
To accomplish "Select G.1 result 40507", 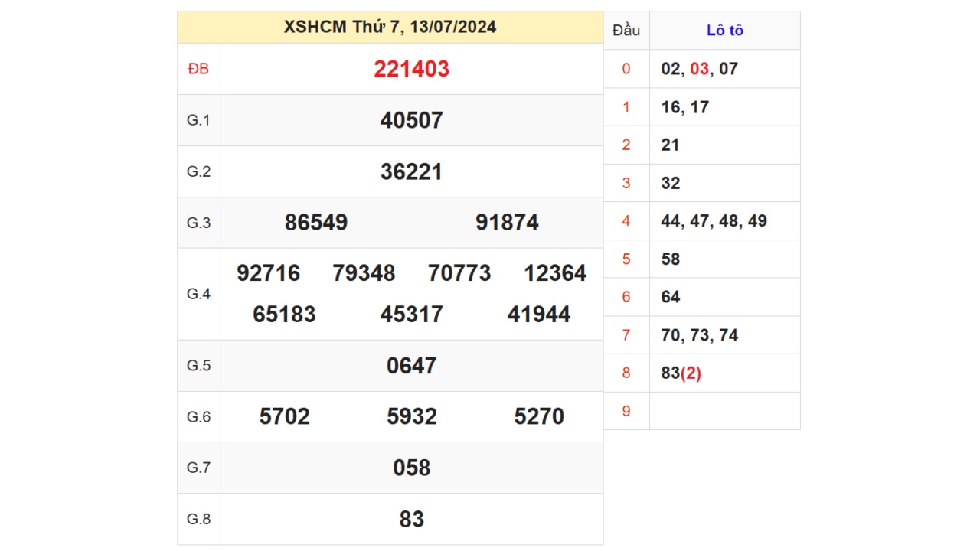I will click(x=411, y=120).
